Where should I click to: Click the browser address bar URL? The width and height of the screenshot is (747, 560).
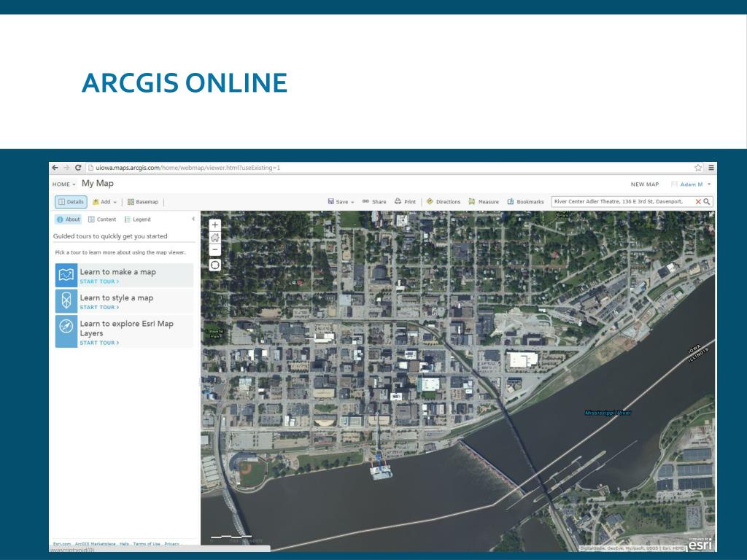[x=187, y=168]
